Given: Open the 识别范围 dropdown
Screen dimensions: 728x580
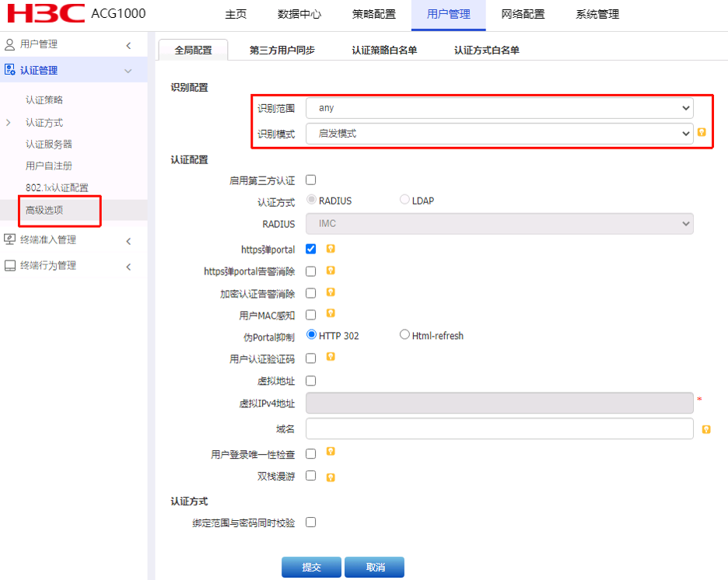Looking at the screenshot, I should [x=499, y=108].
